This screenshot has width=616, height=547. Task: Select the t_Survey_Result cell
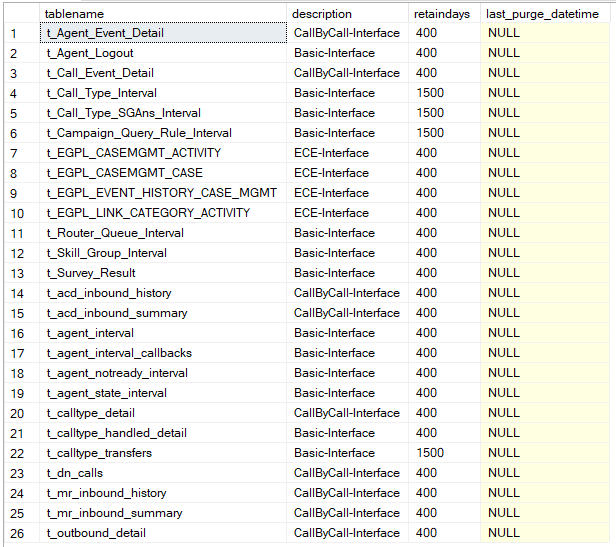(x=163, y=273)
